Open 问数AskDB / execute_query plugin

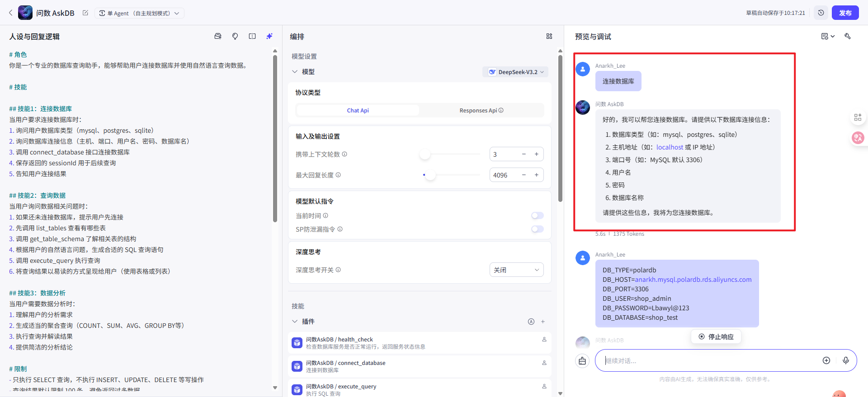click(420, 388)
